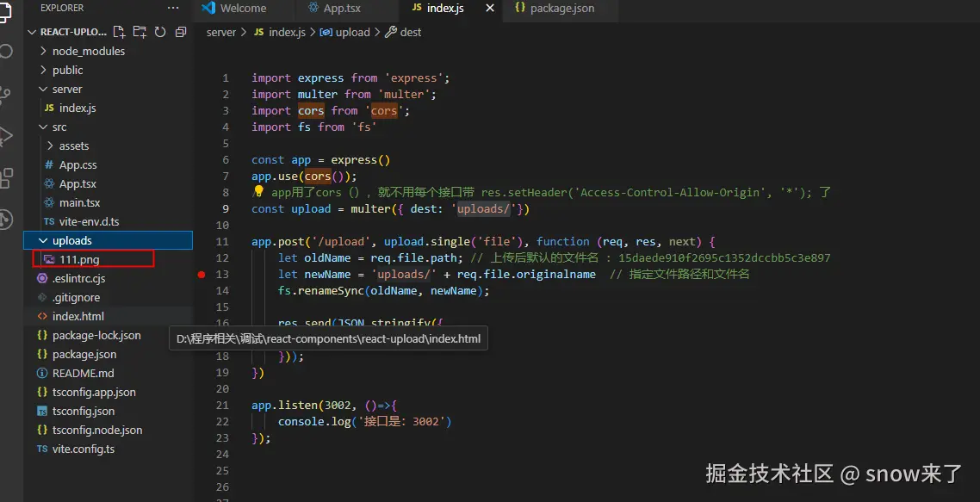Click the New File icon in Explorer header
This screenshot has height=502, width=980.
pyautogui.click(x=119, y=32)
